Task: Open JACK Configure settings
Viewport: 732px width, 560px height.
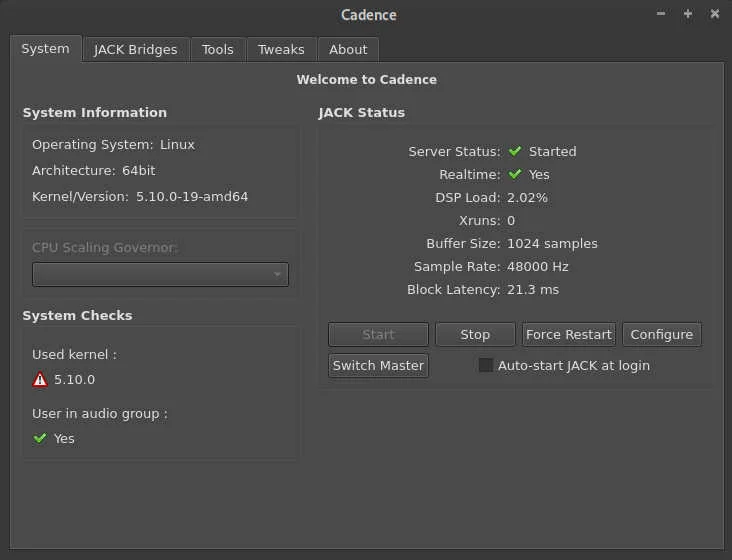Action: point(662,334)
